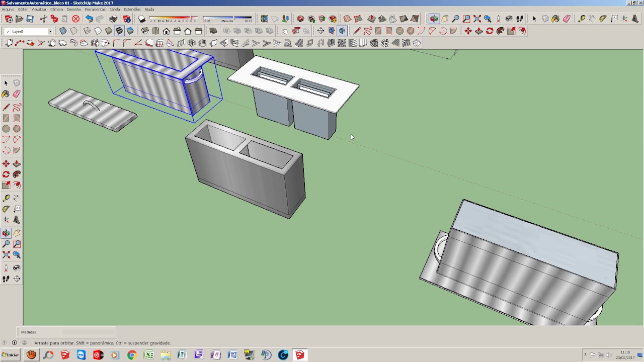Switch to Shaded With Textures face style
644x362 pixels.
coord(119,31)
